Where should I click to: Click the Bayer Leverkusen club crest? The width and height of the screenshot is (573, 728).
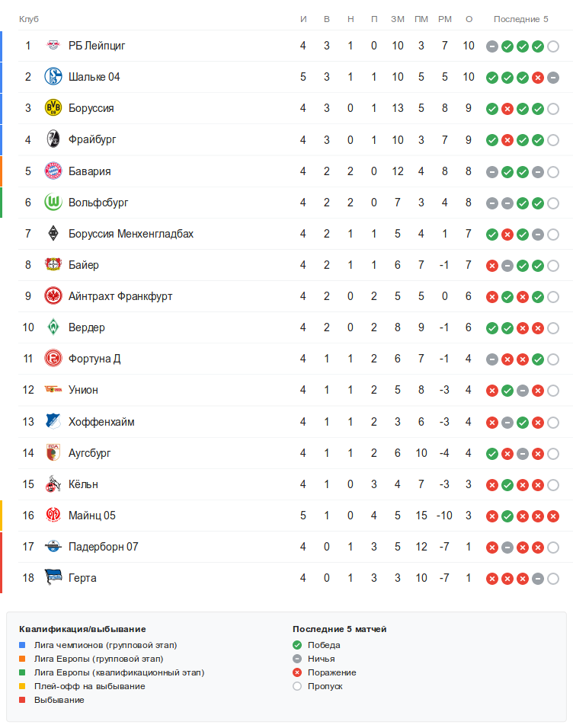click(53, 265)
